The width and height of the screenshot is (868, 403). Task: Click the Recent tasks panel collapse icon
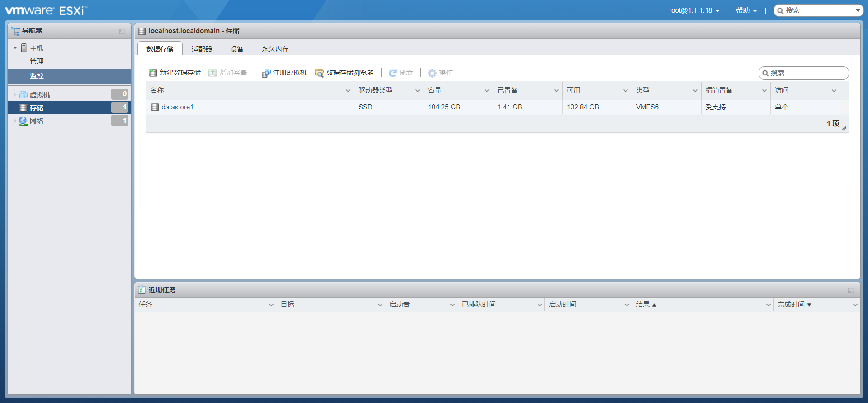click(851, 290)
